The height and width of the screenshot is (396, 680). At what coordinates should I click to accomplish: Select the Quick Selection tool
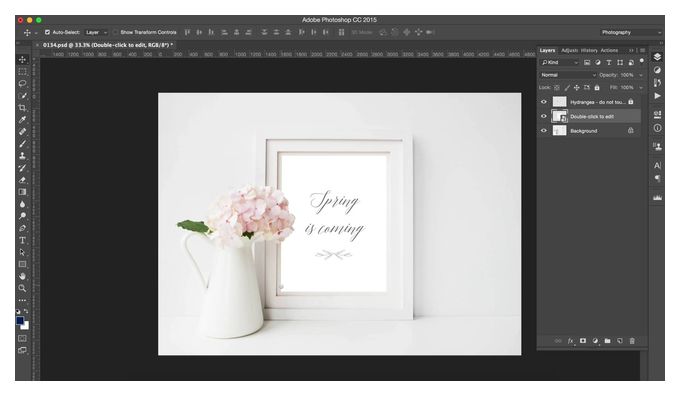point(23,95)
